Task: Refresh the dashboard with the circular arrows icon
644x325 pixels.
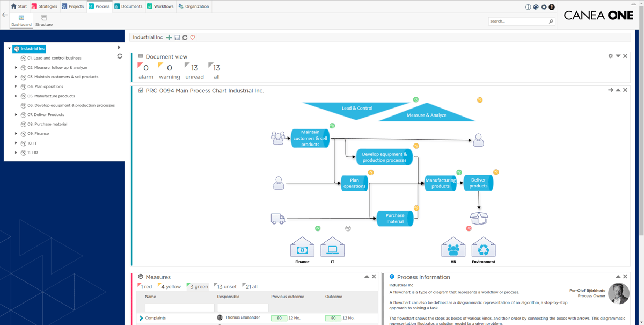Action: pos(186,38)
